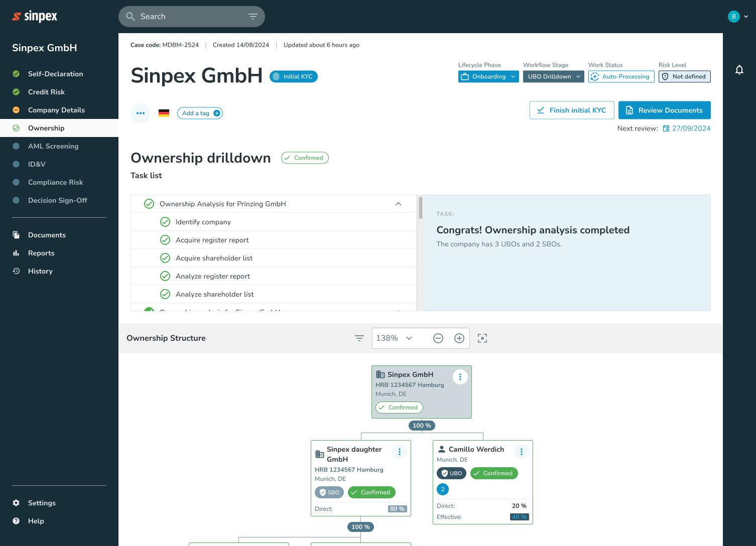Open the 138% zoom level dropdown
The height and width of the screenshot is (546, 756).
coord(395,338)
